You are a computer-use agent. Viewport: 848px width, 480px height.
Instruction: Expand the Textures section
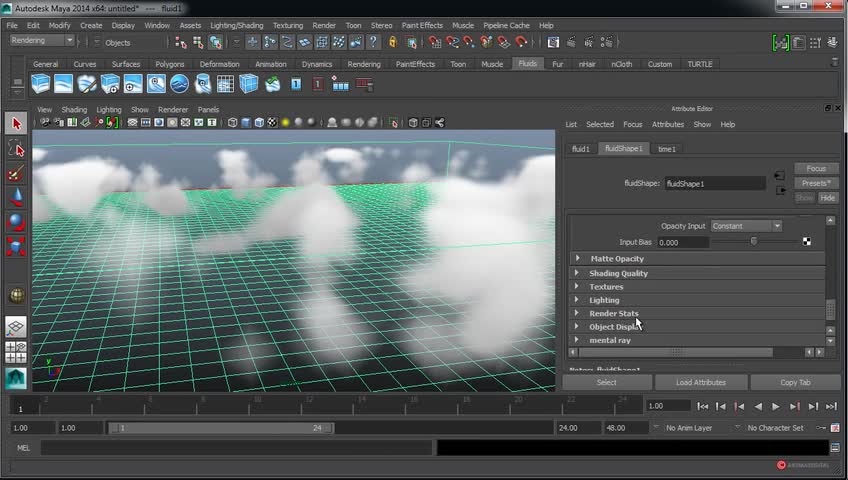pos(606,287)
